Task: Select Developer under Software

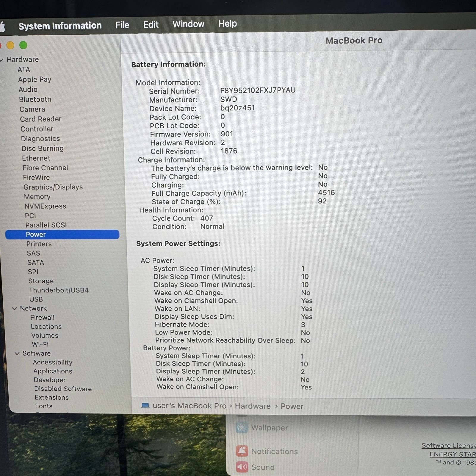Action: [50, 380]
